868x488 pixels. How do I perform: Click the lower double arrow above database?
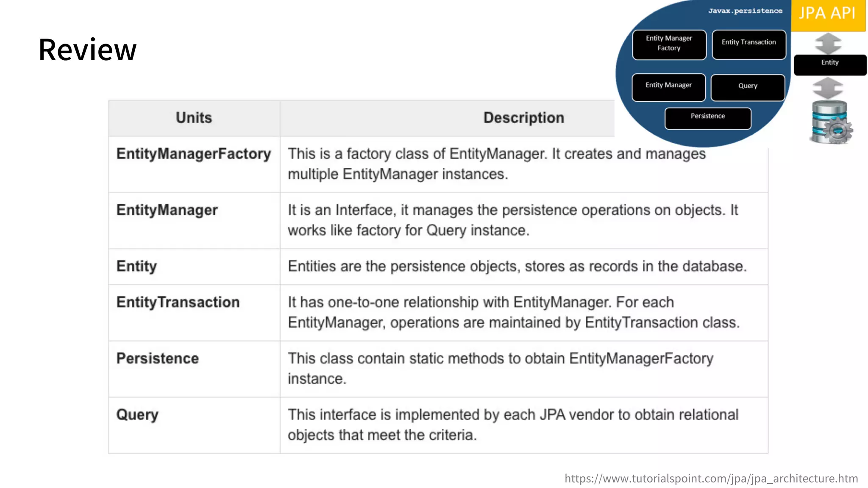pos(828,88)
